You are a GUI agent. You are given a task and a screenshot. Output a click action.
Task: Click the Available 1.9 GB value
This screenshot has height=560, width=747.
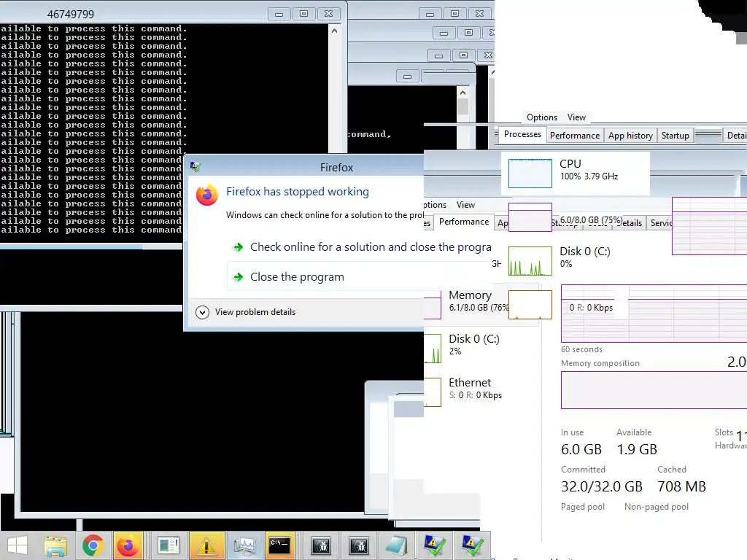637,449
